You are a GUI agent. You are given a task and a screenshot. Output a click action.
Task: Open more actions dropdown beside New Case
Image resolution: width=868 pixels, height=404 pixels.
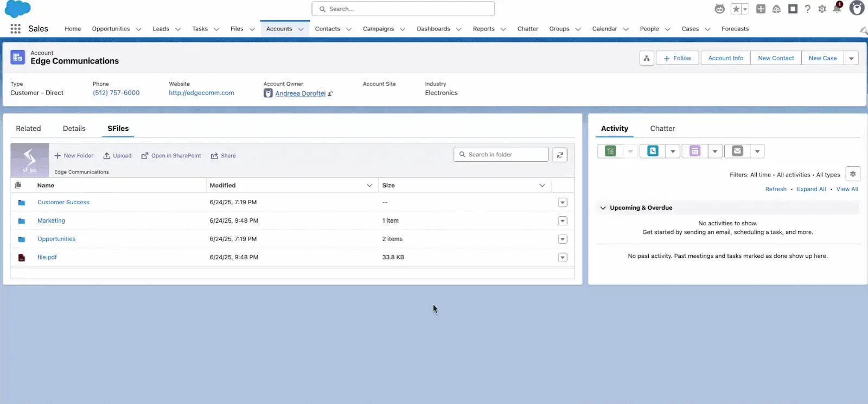(851, 58)
